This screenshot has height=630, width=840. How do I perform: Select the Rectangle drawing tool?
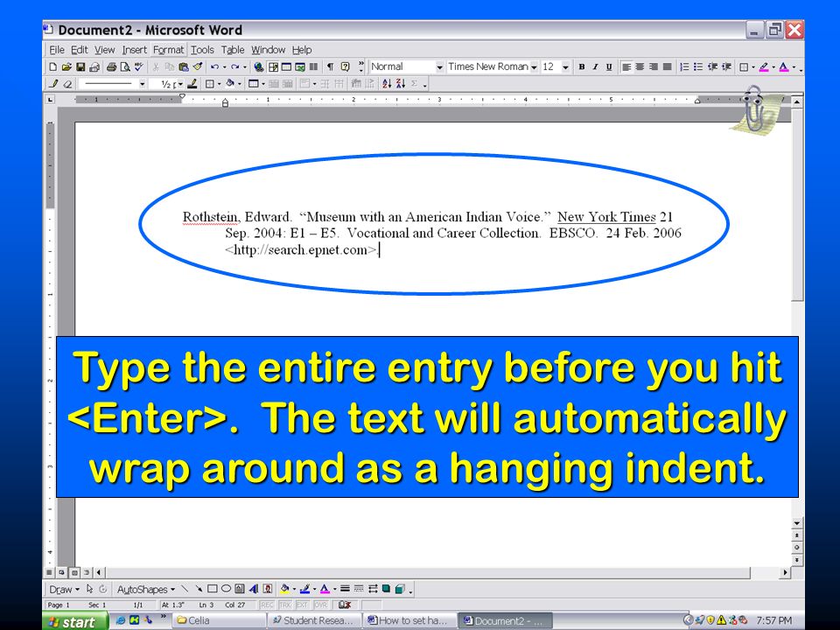(x=212, y=589)
